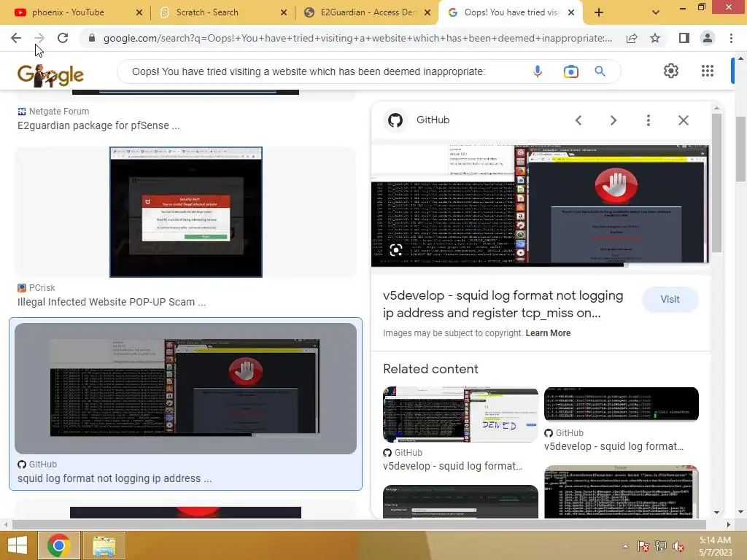The height and width of the screenshot is (560, 747).
Task: Click the GitHub logo in the preview header
Action: pos(395,120)
